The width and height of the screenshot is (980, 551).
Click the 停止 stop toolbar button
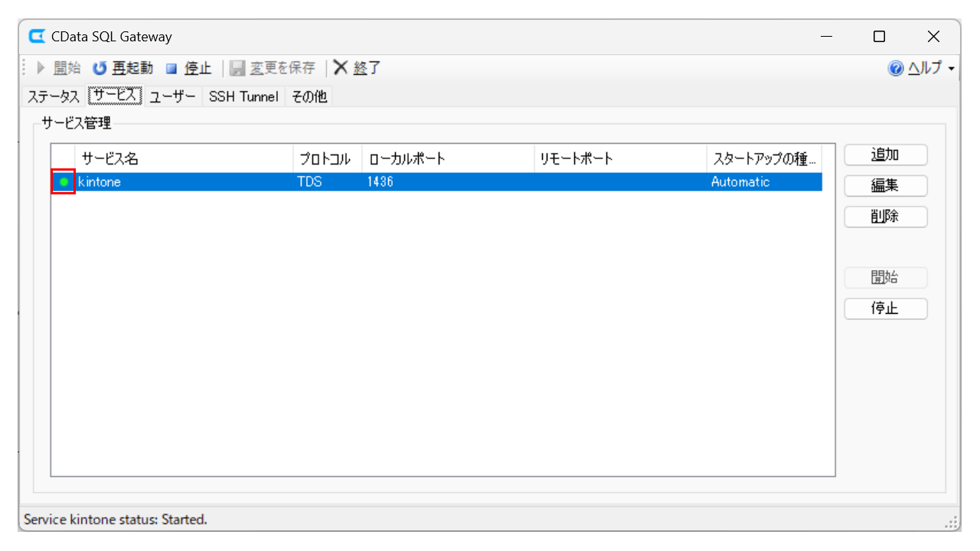[188, 68]
